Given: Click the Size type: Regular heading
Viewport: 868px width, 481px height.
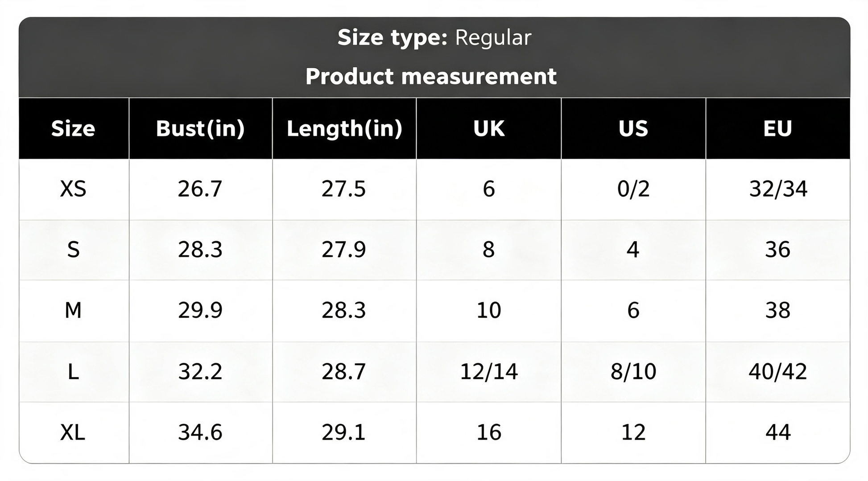Looking at the screenshot, I should click(434, 37).
